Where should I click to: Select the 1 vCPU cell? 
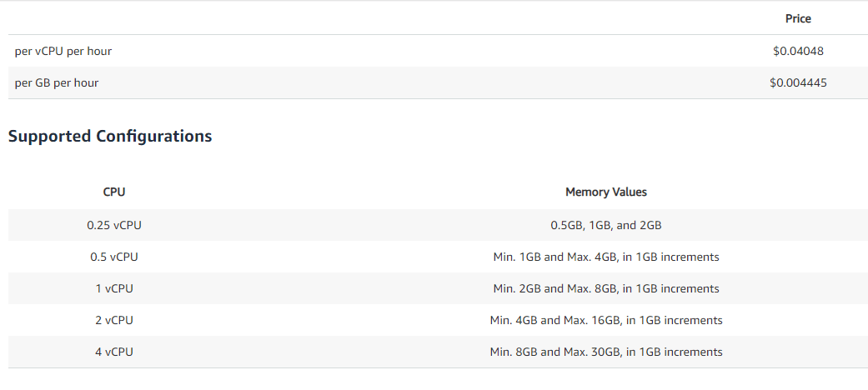pos(114,289)
